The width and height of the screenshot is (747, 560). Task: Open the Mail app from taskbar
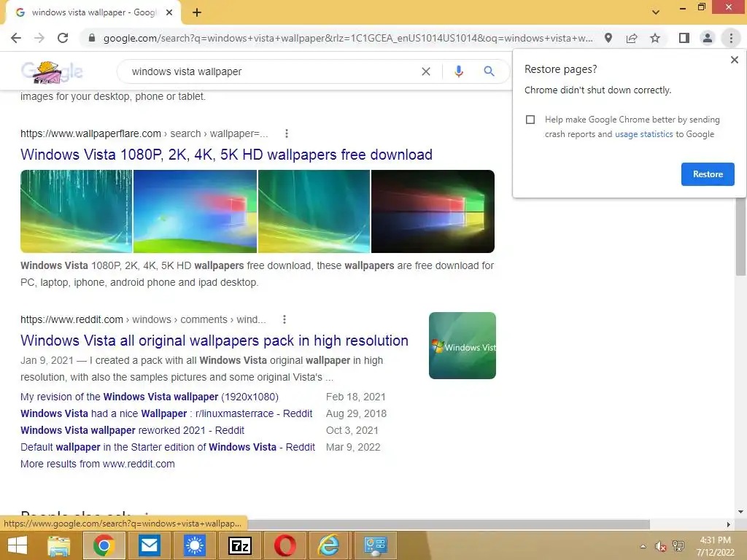pos(149,545)
